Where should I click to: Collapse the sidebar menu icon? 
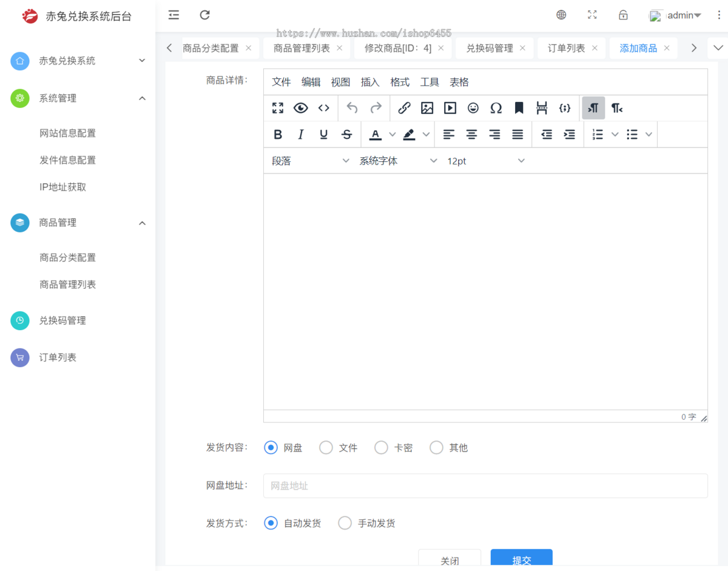click(174, 15)
